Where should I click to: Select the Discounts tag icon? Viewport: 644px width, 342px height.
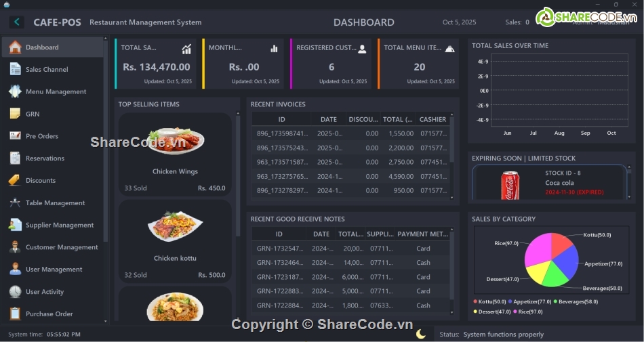coord(15,180)
